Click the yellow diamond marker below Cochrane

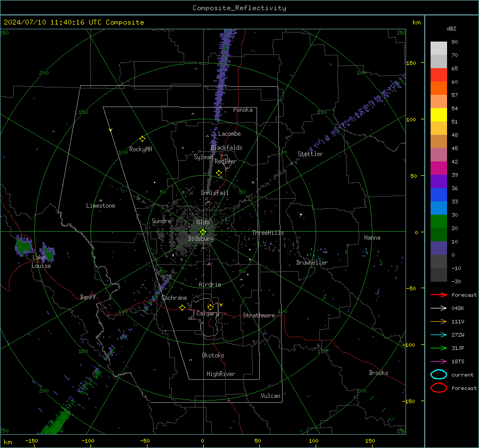[183, 307]
